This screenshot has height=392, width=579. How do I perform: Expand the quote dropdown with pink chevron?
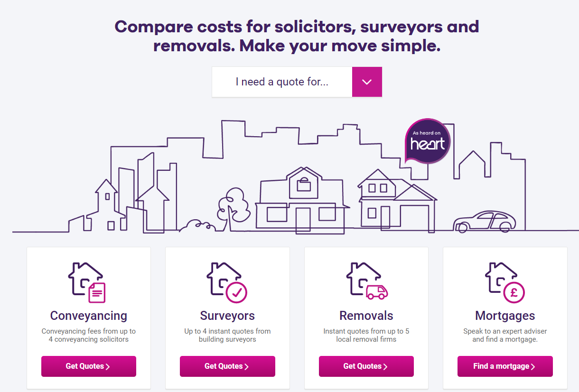(367, 82)
